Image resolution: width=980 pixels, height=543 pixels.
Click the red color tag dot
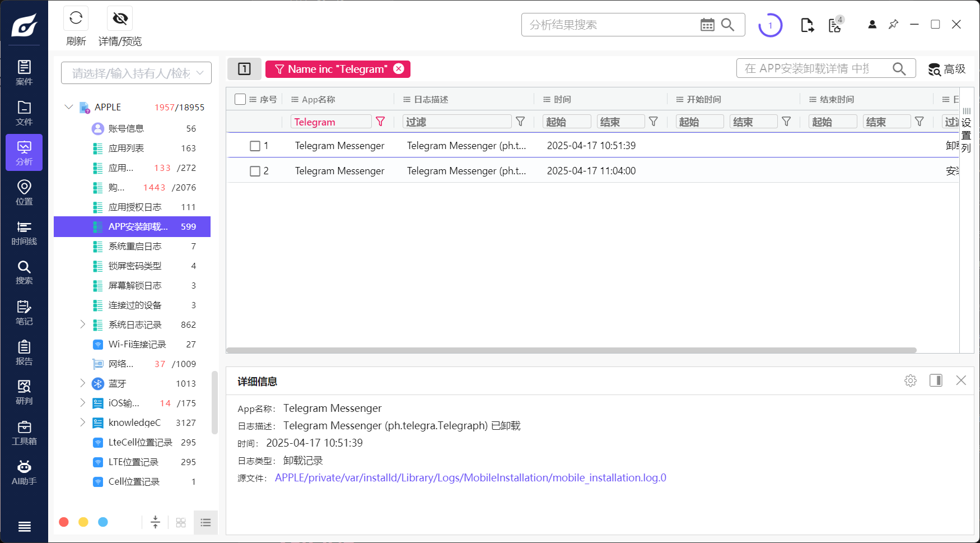pos(64,522)
